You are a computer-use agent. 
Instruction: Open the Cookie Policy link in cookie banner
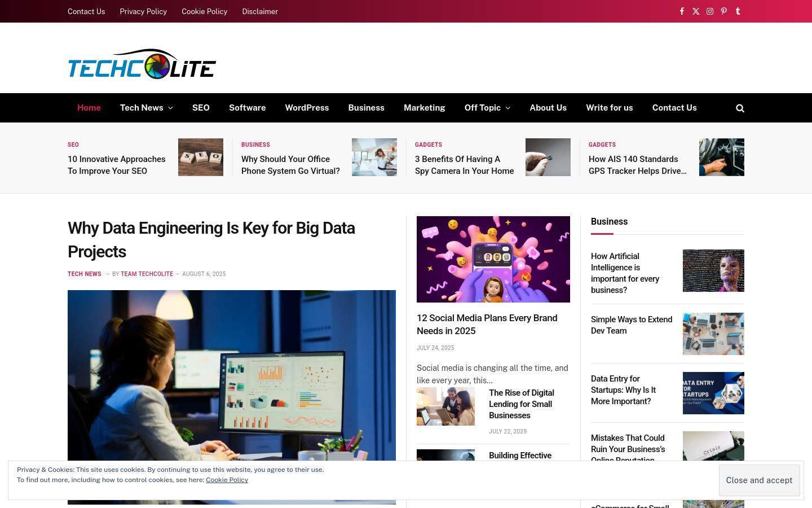point(227,480)
